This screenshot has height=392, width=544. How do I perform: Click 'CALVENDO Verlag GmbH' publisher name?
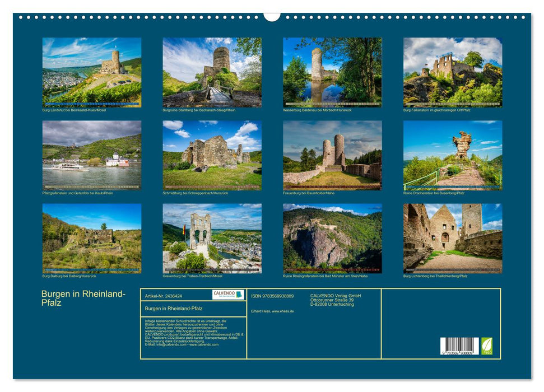click(336, 296)
